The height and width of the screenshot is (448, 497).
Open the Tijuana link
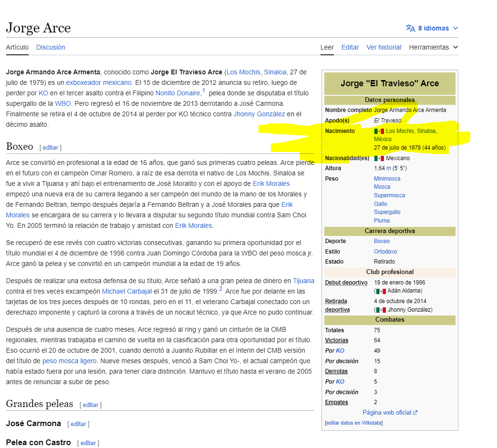click(x=303, y=281)
